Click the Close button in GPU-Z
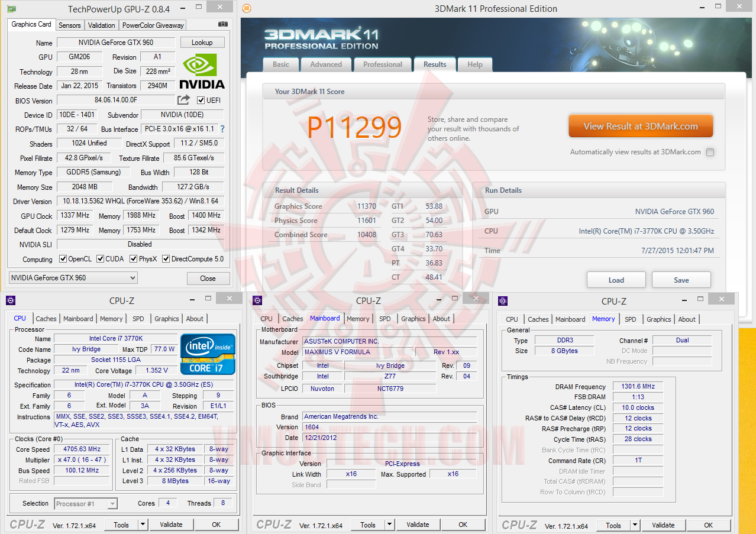 [208, 279]
